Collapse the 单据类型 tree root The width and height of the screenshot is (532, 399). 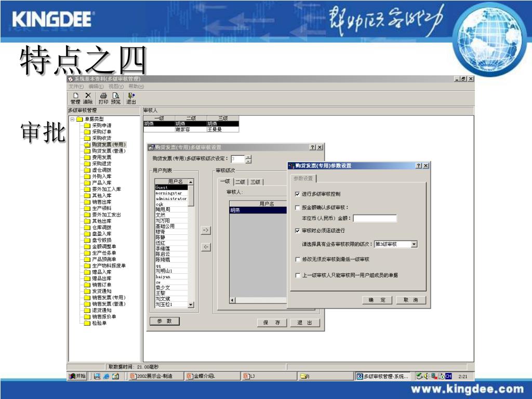pyautogui.click(x=72, y=119)
